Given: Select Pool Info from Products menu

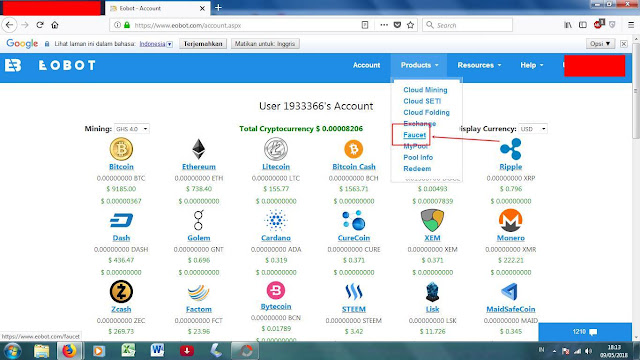Looking at the screenshot, I should click(x=418, y=157).
